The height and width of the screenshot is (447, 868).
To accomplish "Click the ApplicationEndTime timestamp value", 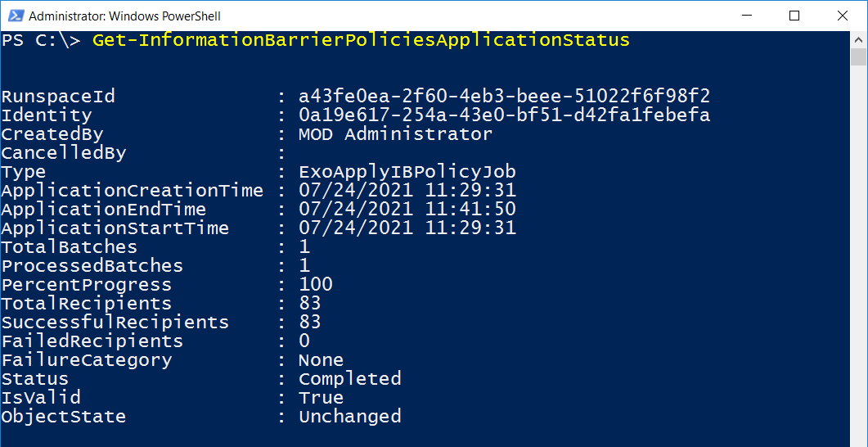I will tap(407, 210).
